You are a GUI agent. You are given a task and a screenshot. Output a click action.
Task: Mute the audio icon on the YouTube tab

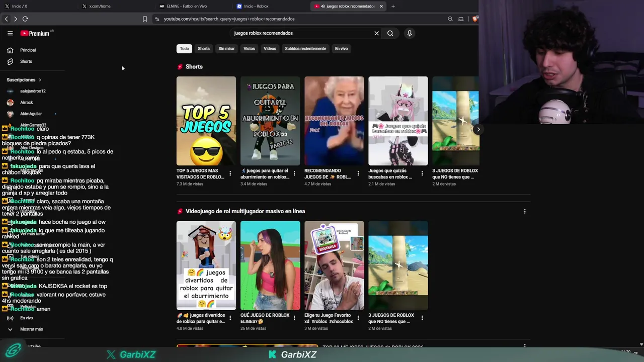pos(322,6)
